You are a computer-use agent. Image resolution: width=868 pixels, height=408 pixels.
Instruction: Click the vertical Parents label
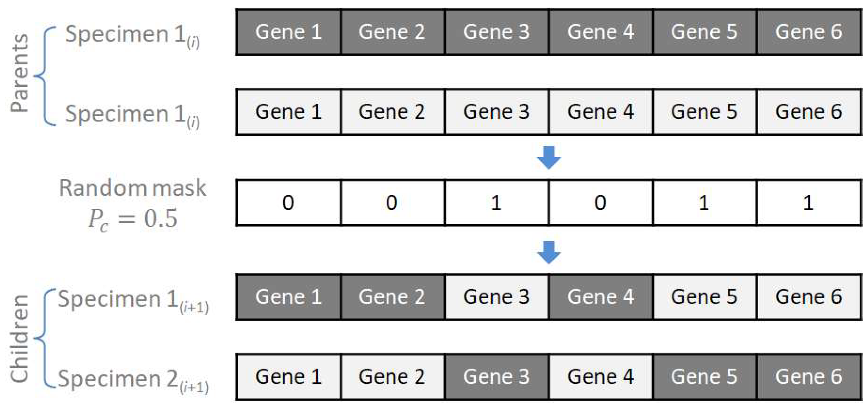20,73
